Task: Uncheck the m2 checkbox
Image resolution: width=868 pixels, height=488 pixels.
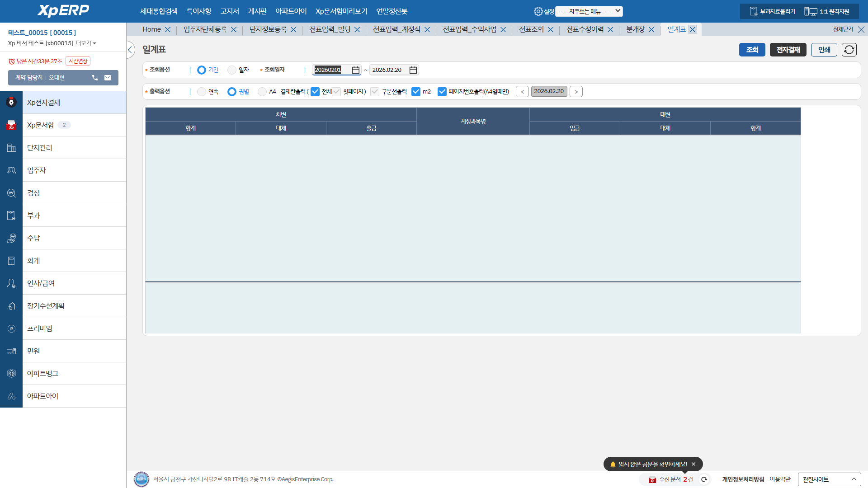Action: [416, 92]
